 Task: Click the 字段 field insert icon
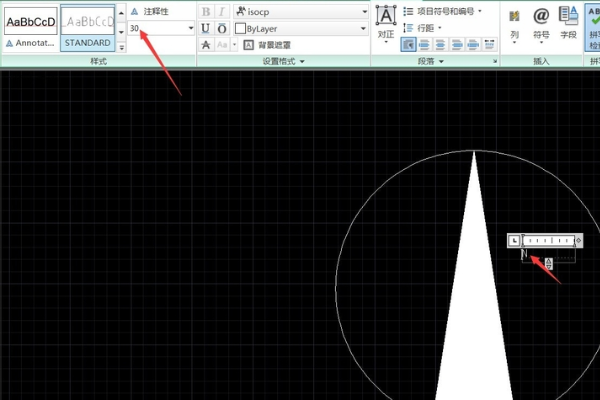coord(568,24)
